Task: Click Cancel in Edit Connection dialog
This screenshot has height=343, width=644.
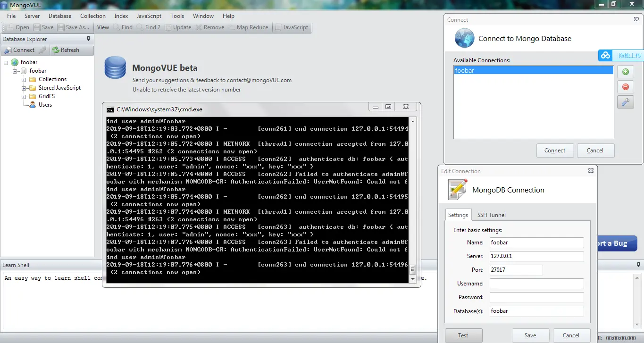Action: 571,335
